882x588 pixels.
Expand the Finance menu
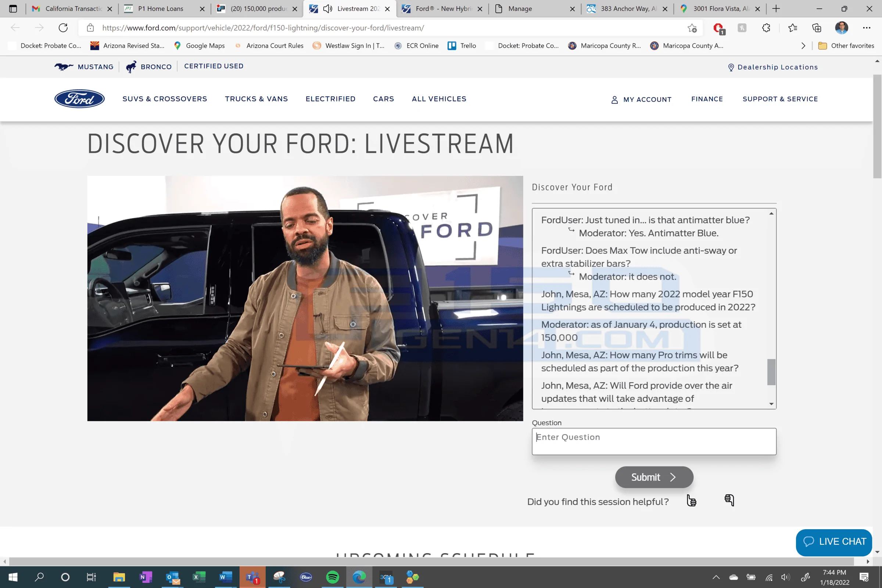[x=707, y=99]
